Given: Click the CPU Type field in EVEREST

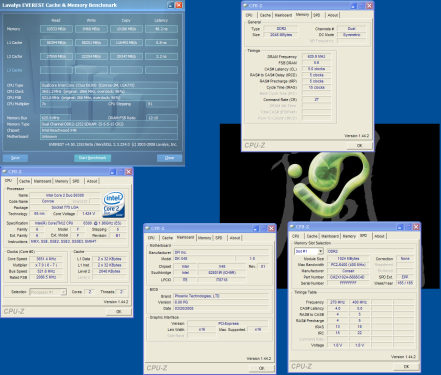Looking at the screenshot, I should [x=109, y=85].
